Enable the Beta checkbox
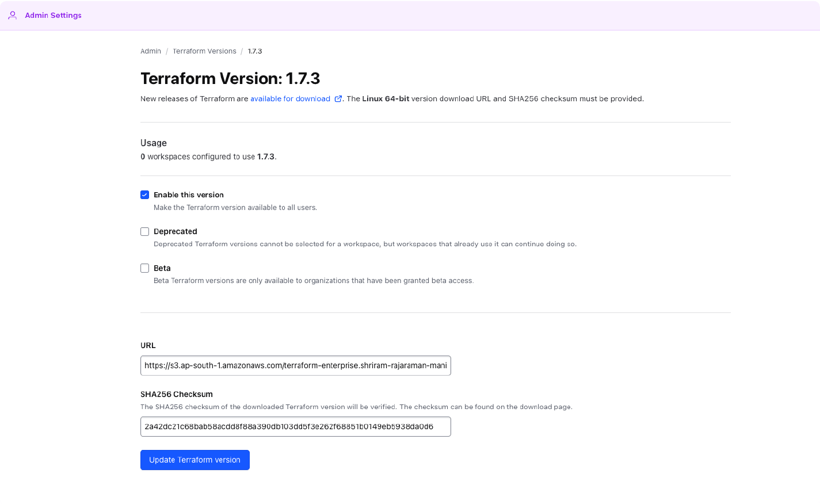 [x=144, y=268]
